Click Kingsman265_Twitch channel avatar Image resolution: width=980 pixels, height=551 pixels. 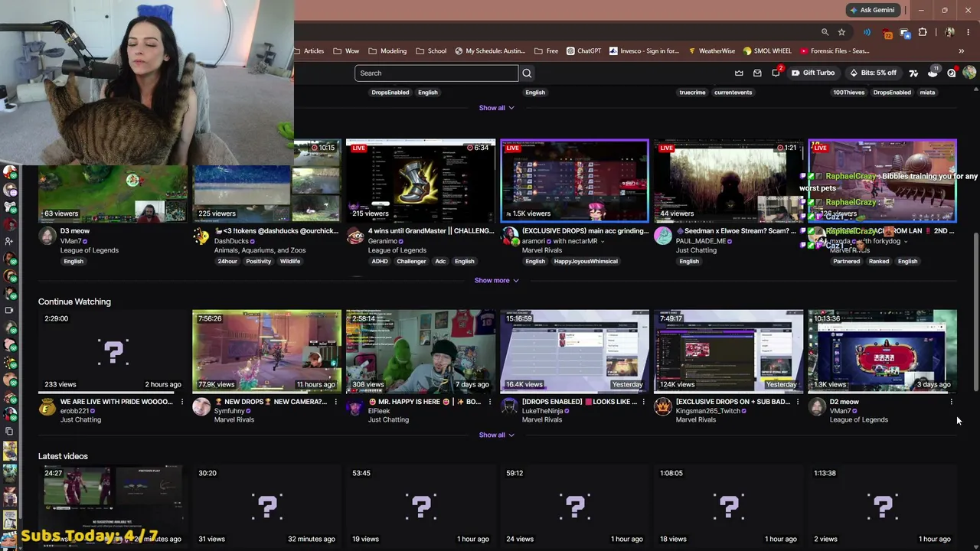coord(663,406)
